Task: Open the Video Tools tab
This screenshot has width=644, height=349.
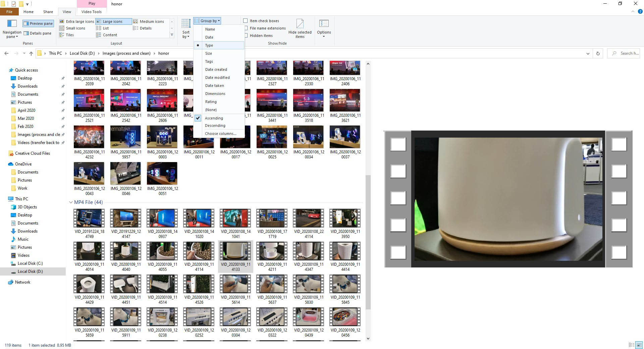Action: tap(91, 12)
